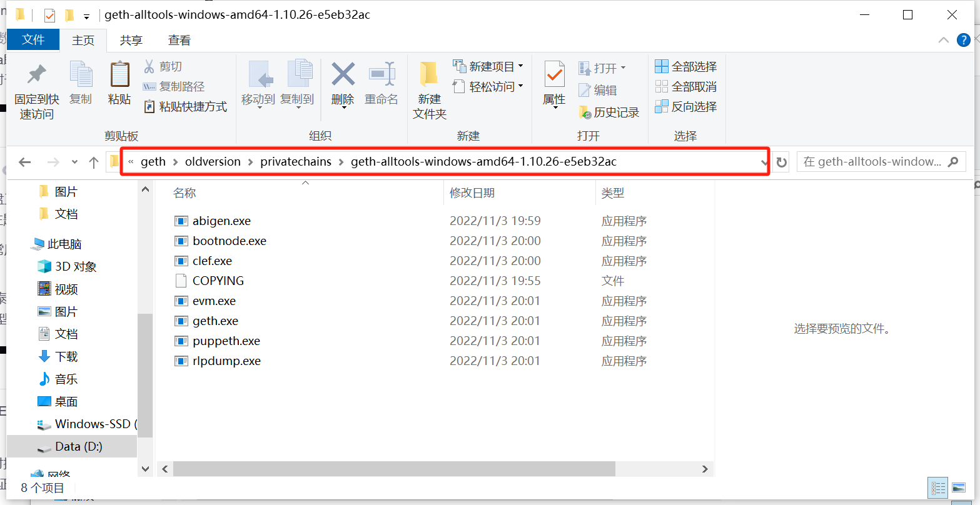Open Windows-SSD drive in the sidebar
Image resolution: width=980 pixels, height=505 pixels.
(x=86, y=424)
